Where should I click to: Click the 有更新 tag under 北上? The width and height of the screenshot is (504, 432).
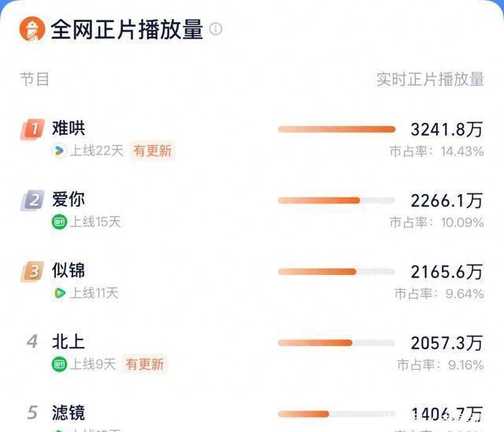tap(145, 364)
